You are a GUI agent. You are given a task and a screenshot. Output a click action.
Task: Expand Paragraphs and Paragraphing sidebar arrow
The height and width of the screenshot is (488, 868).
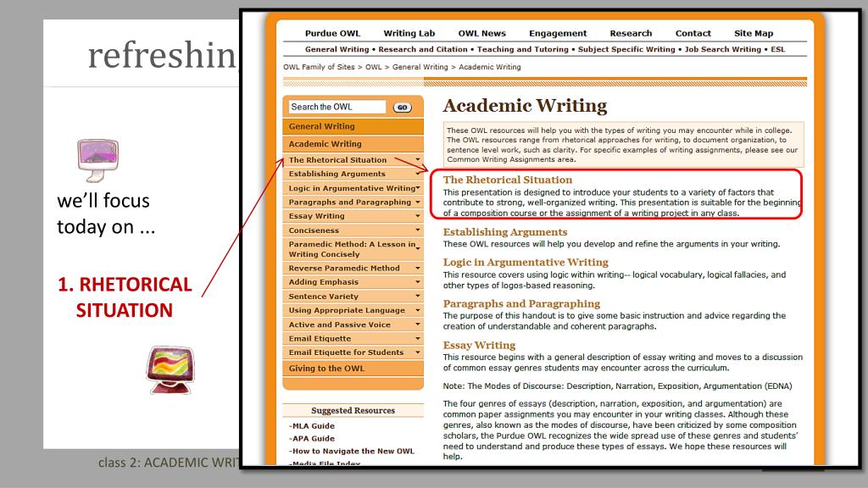(x=418, y=202)
